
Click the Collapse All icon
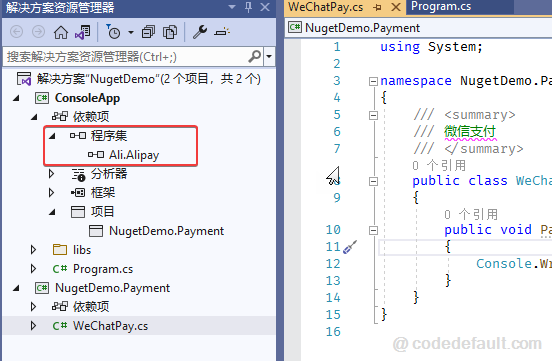click(148, 32)
